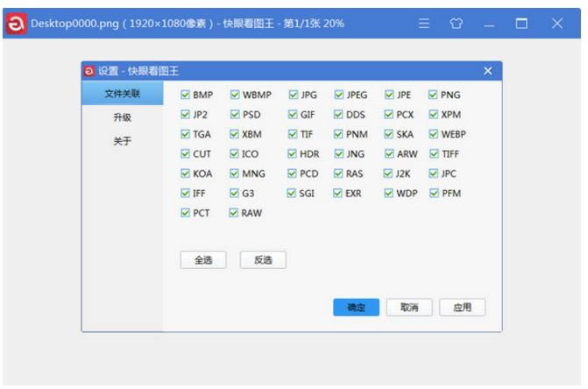
Task: Click the 全选 button
Action: tap(203, 259)
